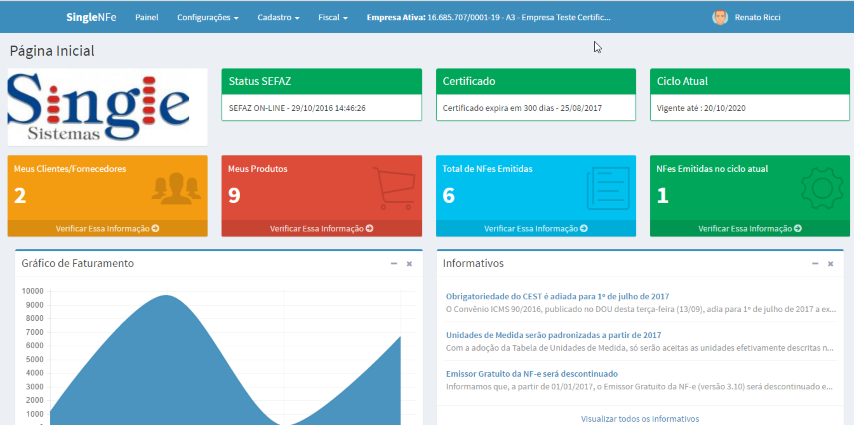Open the CEST obrigatoriedade news link
Screen dimensions: 854x425
tap(557, 296)
